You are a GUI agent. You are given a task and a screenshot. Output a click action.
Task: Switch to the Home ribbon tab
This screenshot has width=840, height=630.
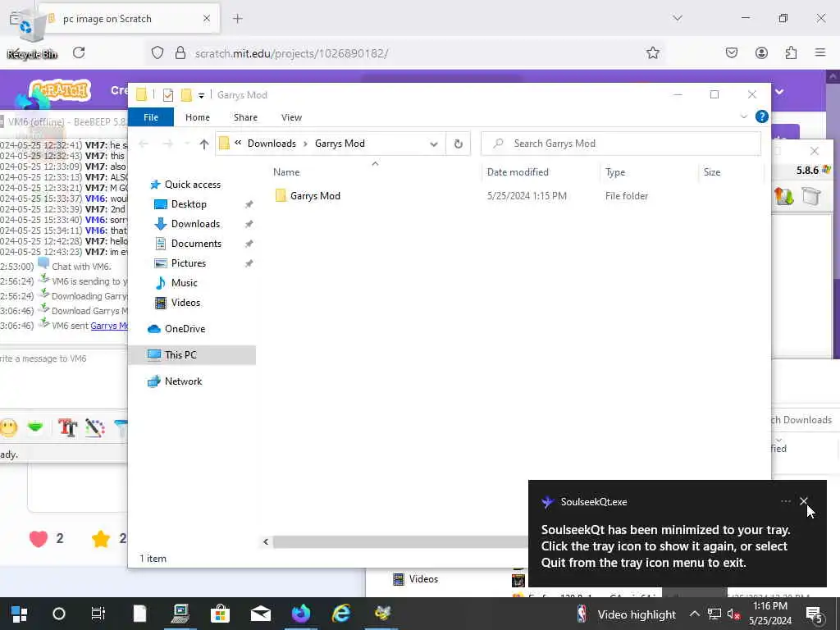(x=197, y=117)
